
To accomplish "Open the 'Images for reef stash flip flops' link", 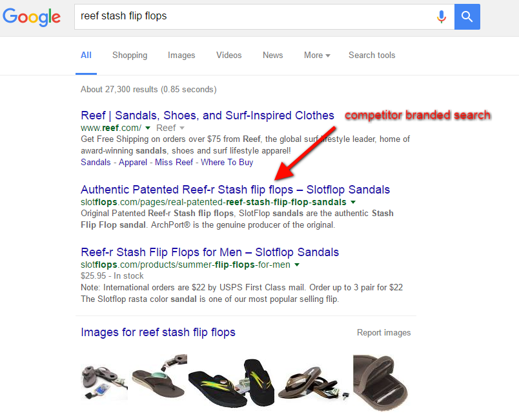I will pyautogui.click(x=158, y=332).
